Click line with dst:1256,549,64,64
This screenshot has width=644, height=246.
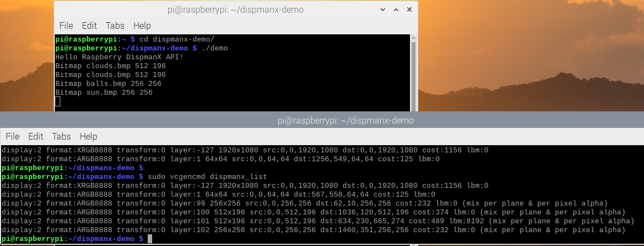pos(221,159)
